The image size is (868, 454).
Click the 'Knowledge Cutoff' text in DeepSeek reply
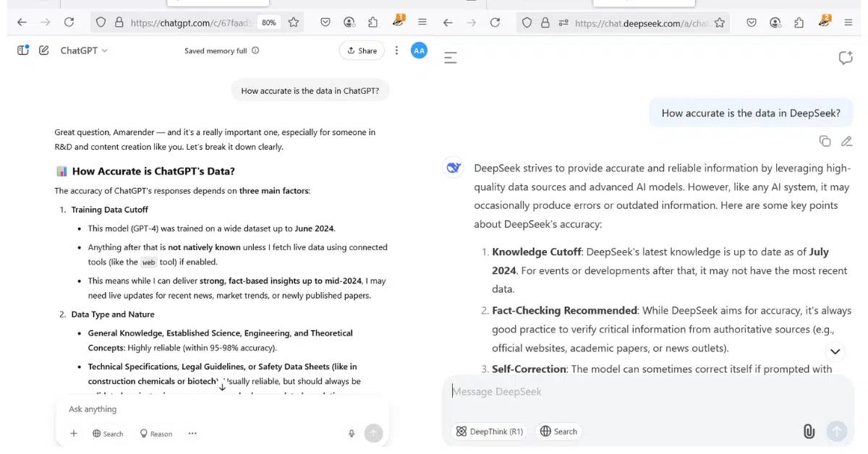537,252
